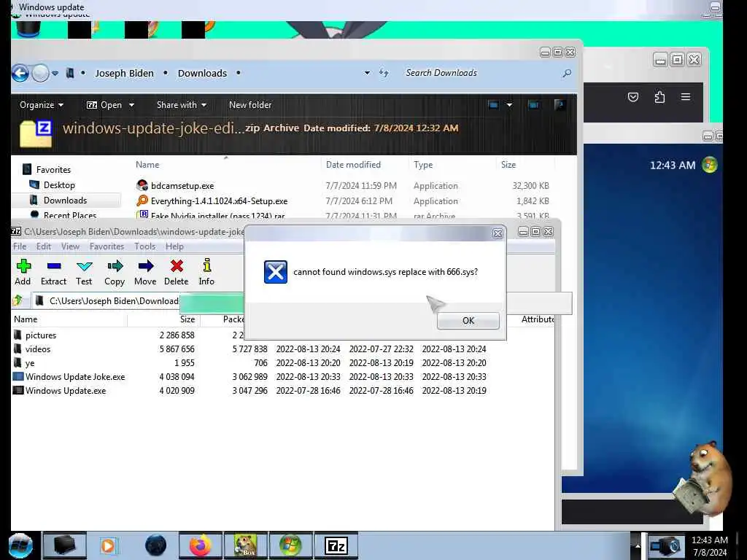Click Downloads in the Explorer breadcrumb
This screenshot has height=560, width=747.
(x=202, y=74)
